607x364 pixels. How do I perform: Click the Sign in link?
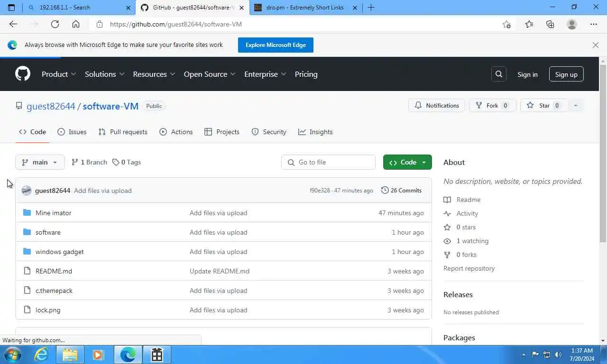click(x=527, y=74)
